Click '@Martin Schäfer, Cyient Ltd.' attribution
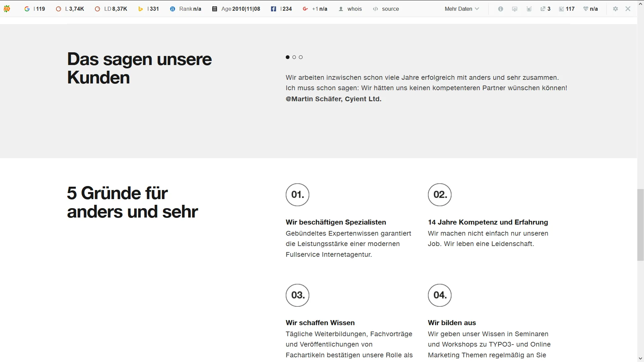Screen dimensions: 644x362 point(333,99)
